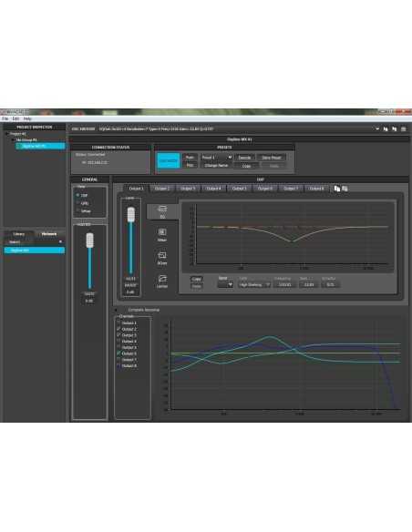This screenshot has width=412, height=532.
Task: Toggle Output 4 channel checkbox
Action: [x=118, y=341]
